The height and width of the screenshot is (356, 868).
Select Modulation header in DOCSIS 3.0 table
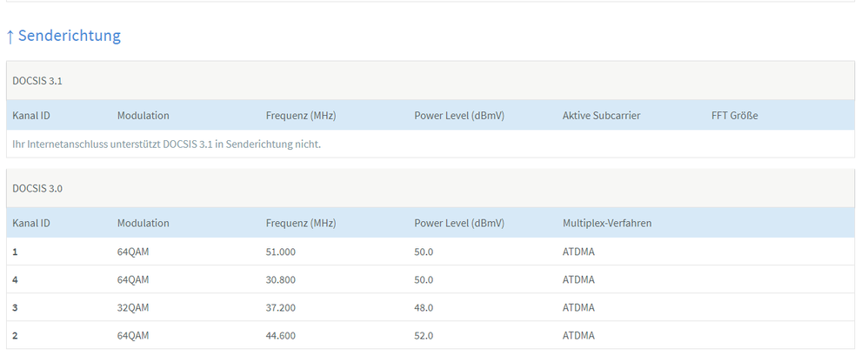pos(144,223)
